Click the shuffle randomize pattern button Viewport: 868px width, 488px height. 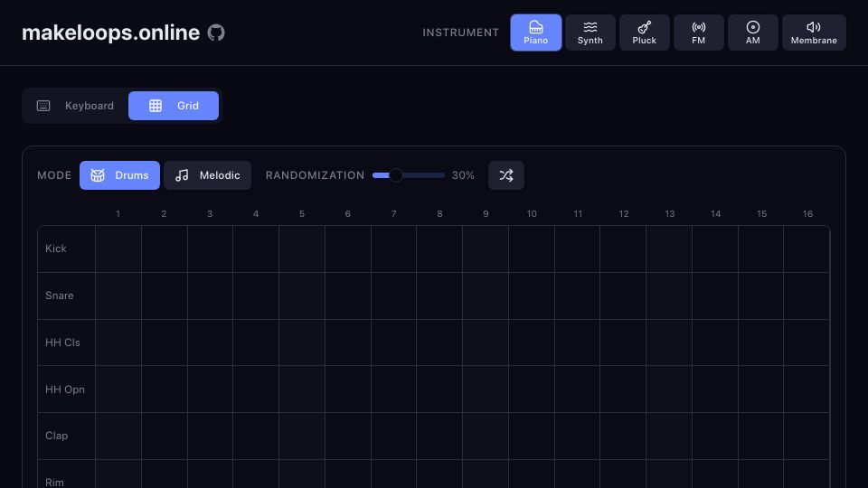pyautogui.click(x=506, y=175)
